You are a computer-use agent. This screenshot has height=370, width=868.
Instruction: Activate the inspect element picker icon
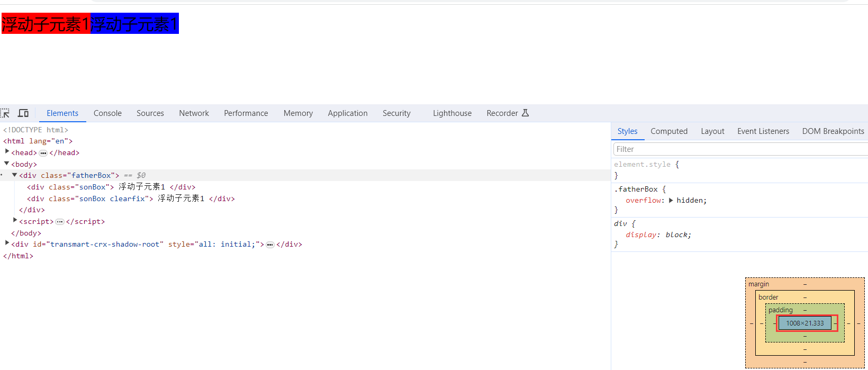pyautogui.click(x=5, y=113)
